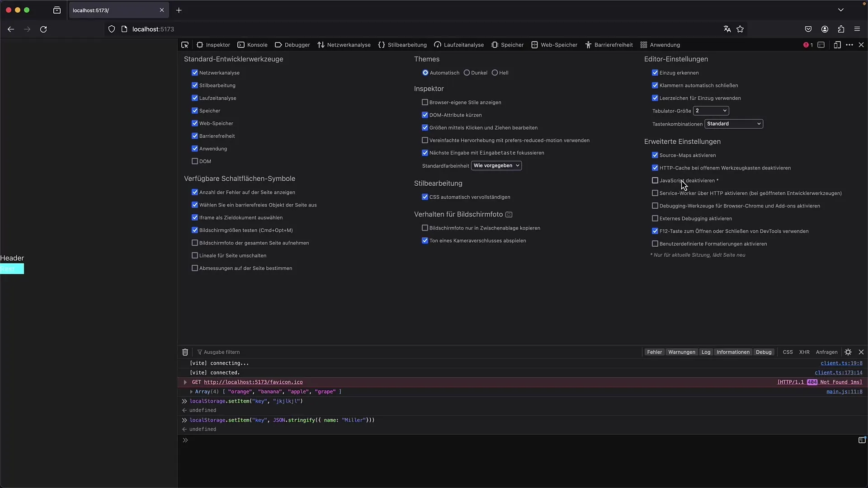Open Firefox View icon in tab bar
This screenshot has width=868, height=488.
[x=57, y=10]
